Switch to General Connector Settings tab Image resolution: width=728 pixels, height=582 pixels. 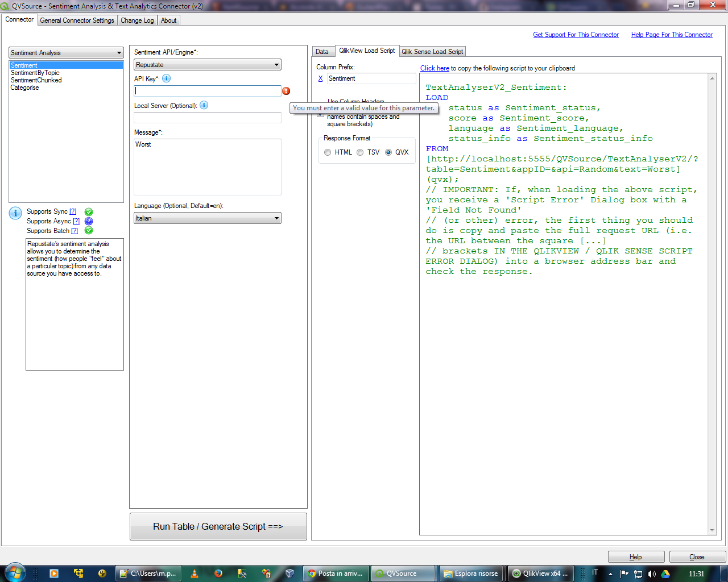pos(77,20)
